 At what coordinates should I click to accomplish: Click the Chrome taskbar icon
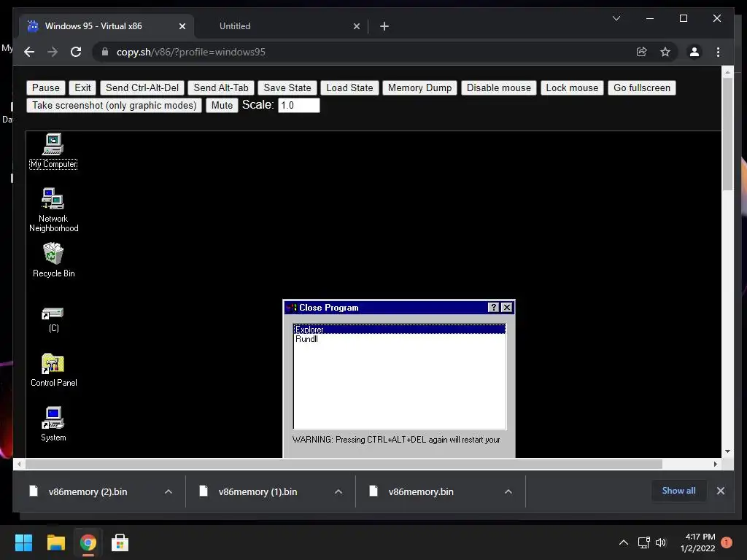click(88, 542)
